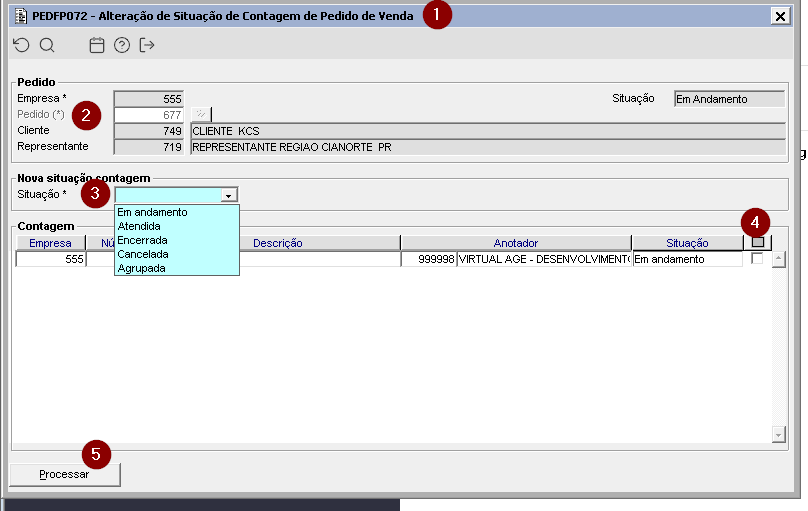Click the Representante code field 719
The width and height of the screenshot is (808, 511).
click(x=148, y=147)
